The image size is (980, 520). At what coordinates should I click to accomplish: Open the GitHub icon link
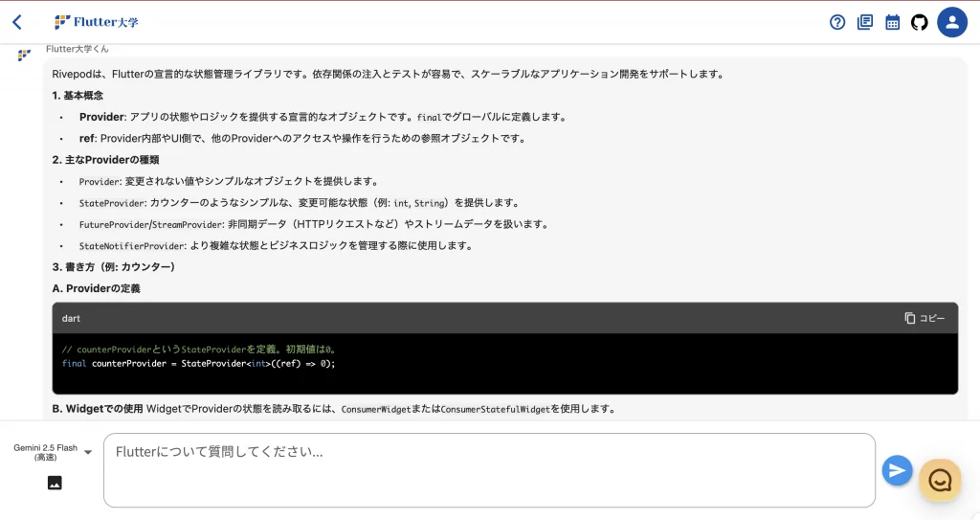click(x=920, y=22)
